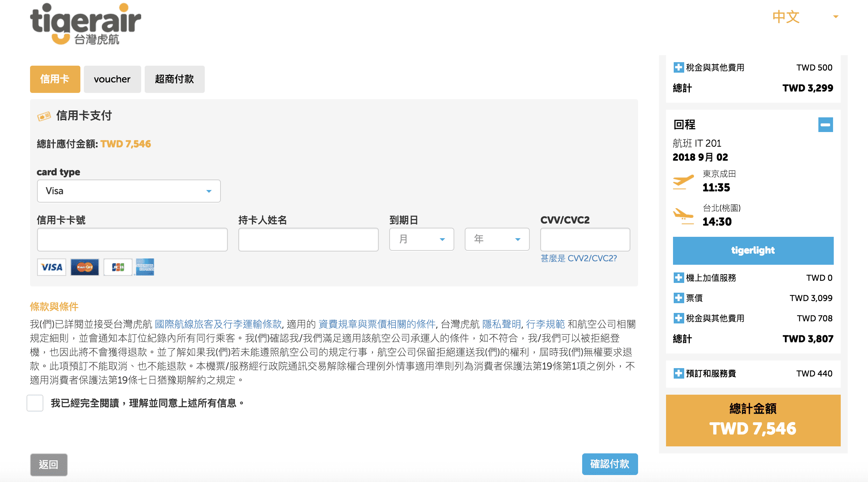Open 資費規章與票價相關的條件 link

pyautogui.click(x=377, y=324)
